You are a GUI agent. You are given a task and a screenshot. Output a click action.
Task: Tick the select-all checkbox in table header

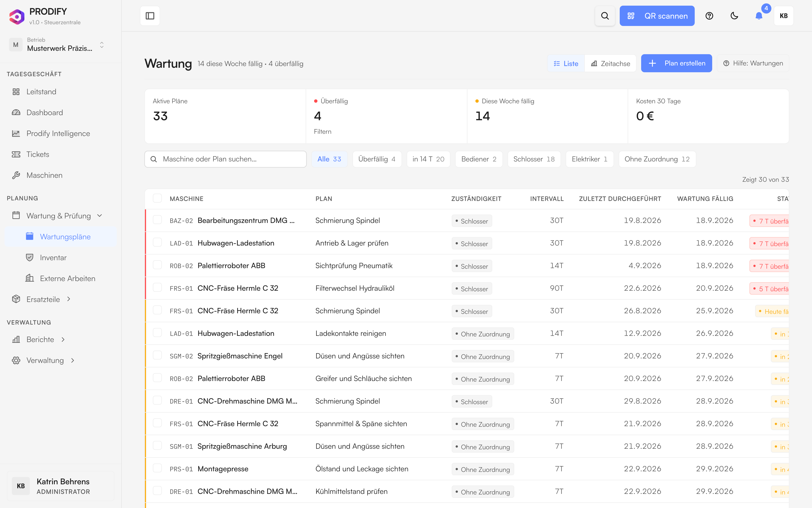click(157, 198)
